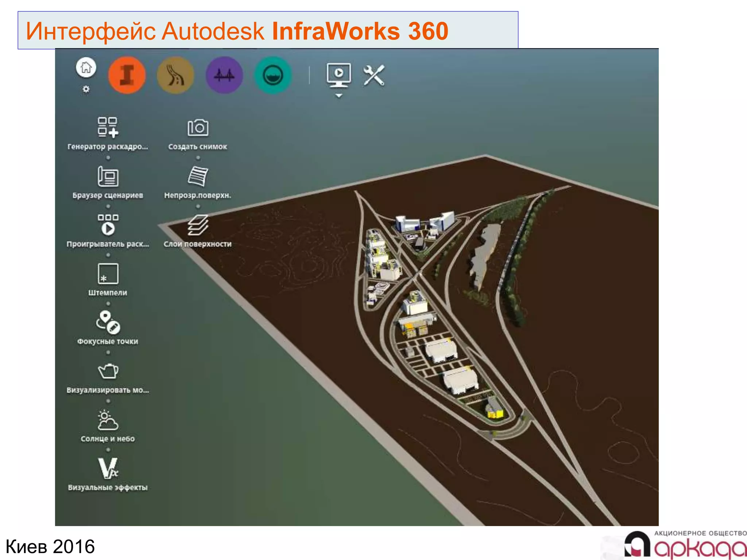Open Проигрыватель раскадровок icon

(108, 225)
